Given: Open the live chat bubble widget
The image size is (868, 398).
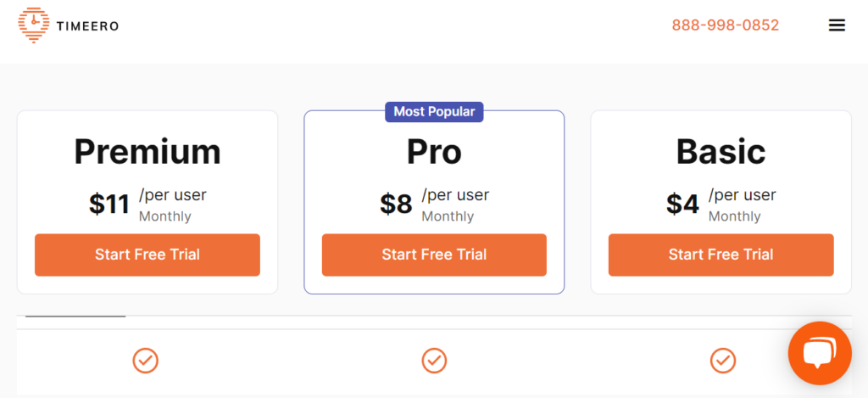Looking at the screenshot, I should tap(819, 353).
